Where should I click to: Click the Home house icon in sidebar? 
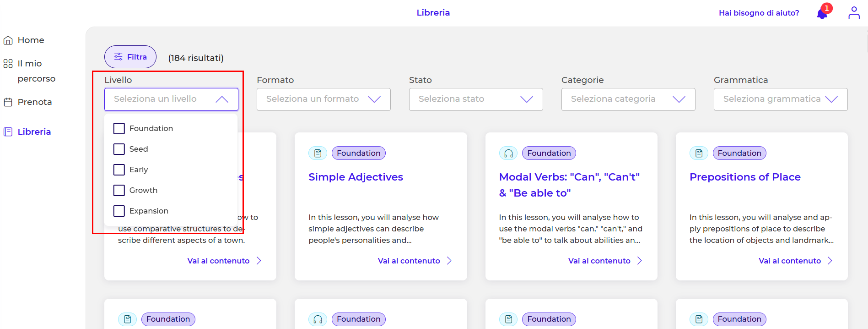[8, 40]
